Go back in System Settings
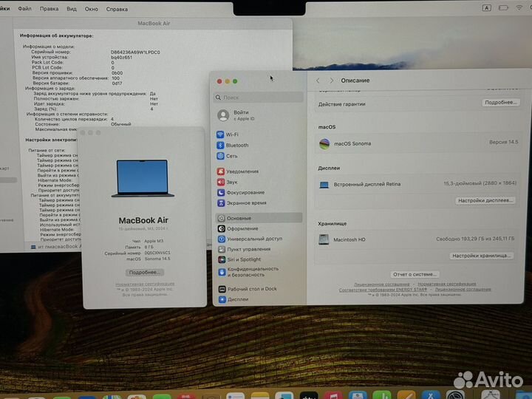The width and height of the screenshot is (532, 399). pyautogui.click(x=318, y=81)
